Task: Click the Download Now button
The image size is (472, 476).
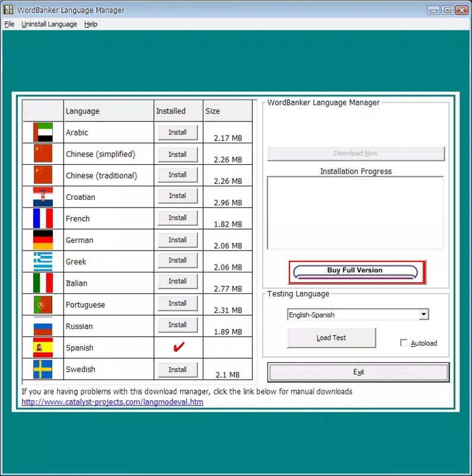Action: pyautogui.click(x=356, y=154)
